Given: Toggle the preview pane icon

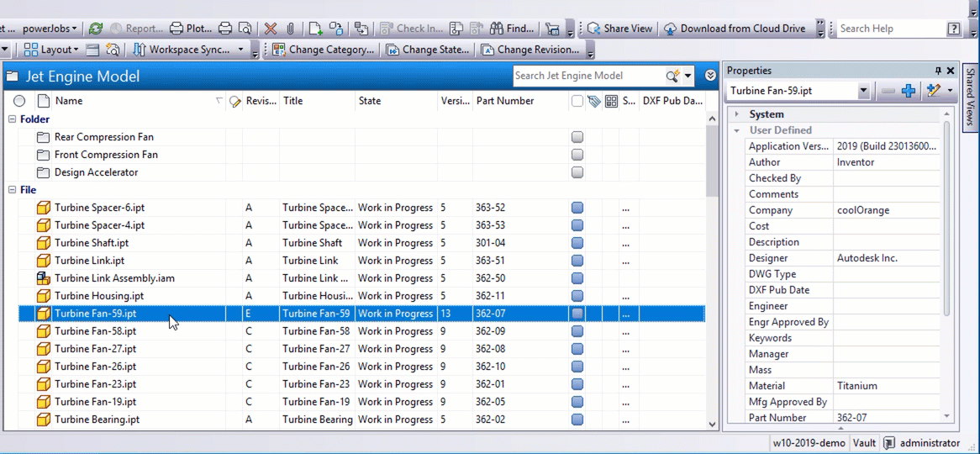Looking at the screenshot, I should coord(92,50).
